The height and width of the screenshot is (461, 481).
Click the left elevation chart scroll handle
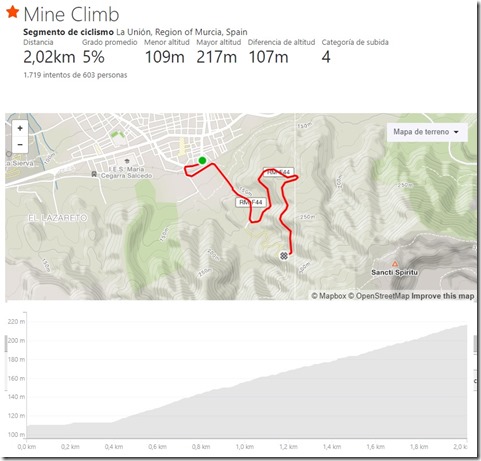[6, 343]
